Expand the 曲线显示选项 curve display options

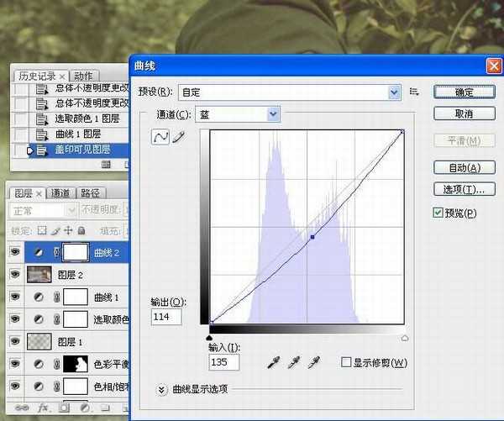click(x=163, y=389)
